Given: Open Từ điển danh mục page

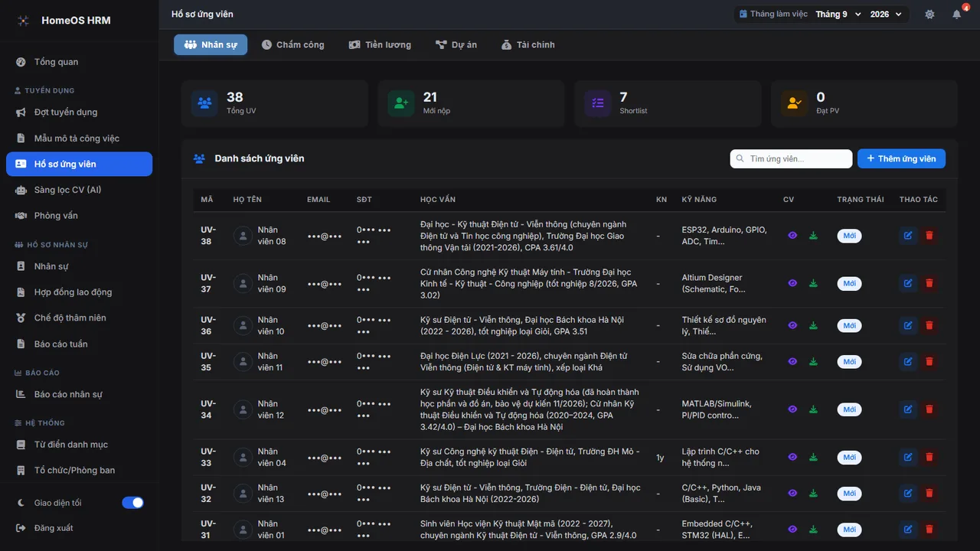Looking at the screenshot, I should (x=80, y=445).
